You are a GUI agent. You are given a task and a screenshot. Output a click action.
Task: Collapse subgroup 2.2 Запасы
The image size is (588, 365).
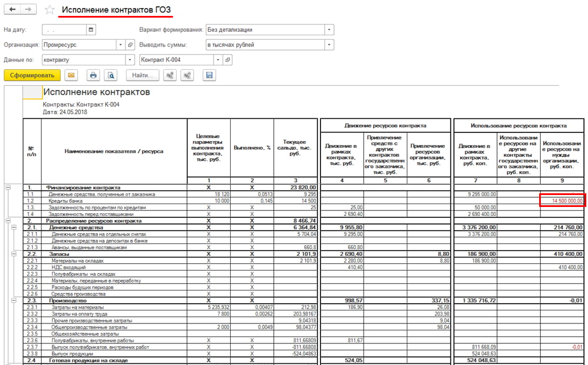14,254
